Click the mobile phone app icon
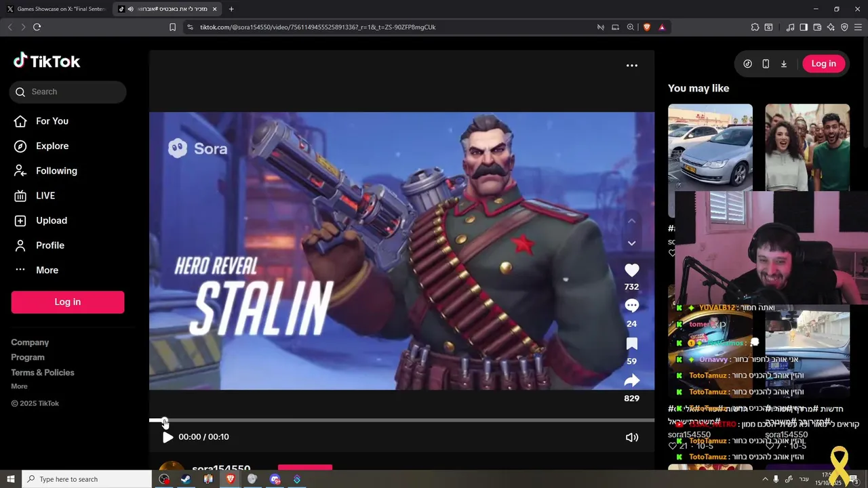The height and width of the screenshot is (488, 868). point(766,64)
